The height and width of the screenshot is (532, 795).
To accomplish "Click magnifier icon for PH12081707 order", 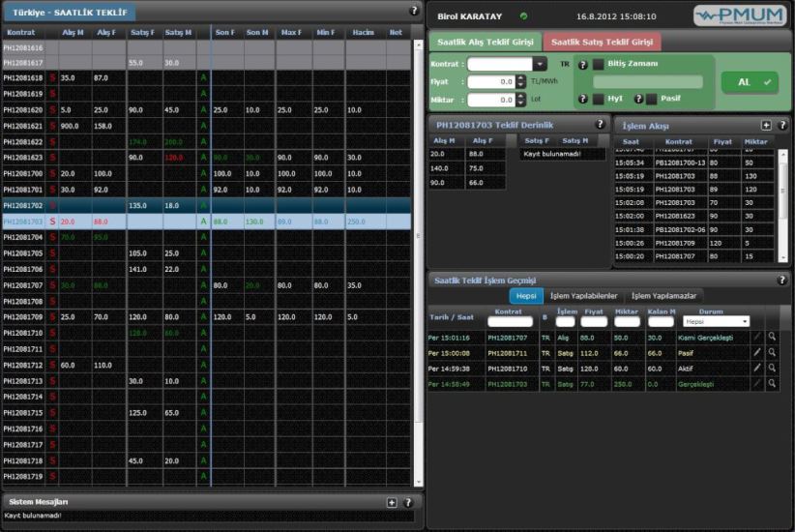I will pyautogui.click(x=772, y=338).
